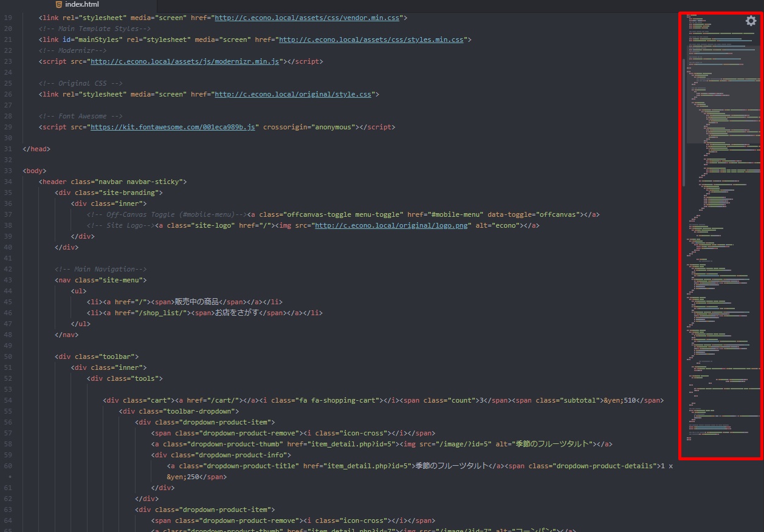Click the お店をさがす span text
Viewport: 764px width, 532px height.
pos(237,313)
